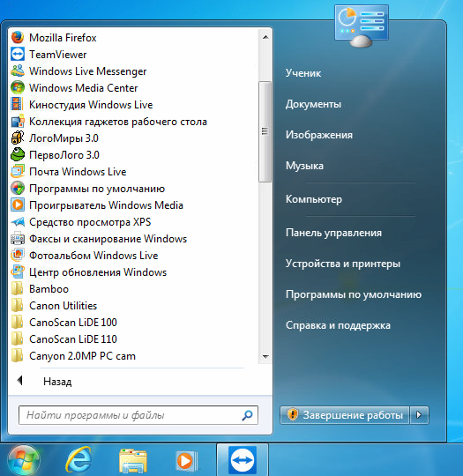
Task: Expand CanoScan LiDE 110 by name
Action: (73, 339)
